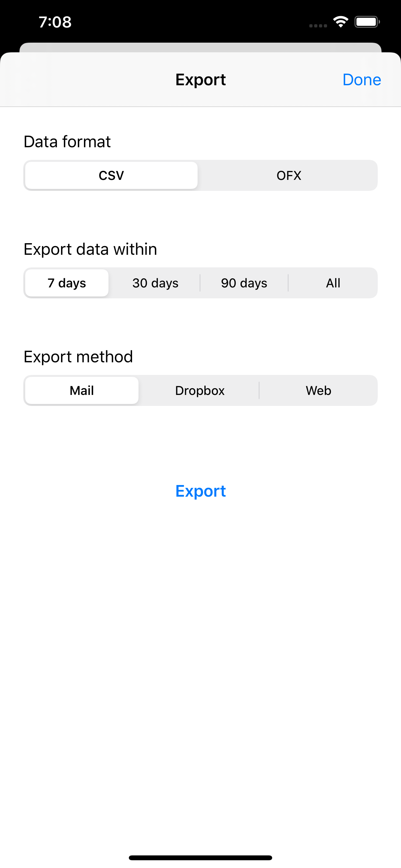Tap the home indicator bar
The image size is (401, 868).
(x=200, y=857)
